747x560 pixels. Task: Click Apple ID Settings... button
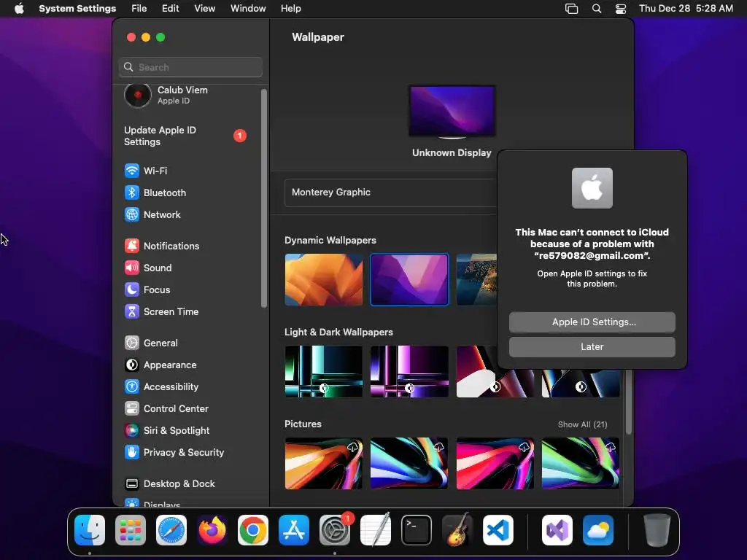tap(592, 322)
